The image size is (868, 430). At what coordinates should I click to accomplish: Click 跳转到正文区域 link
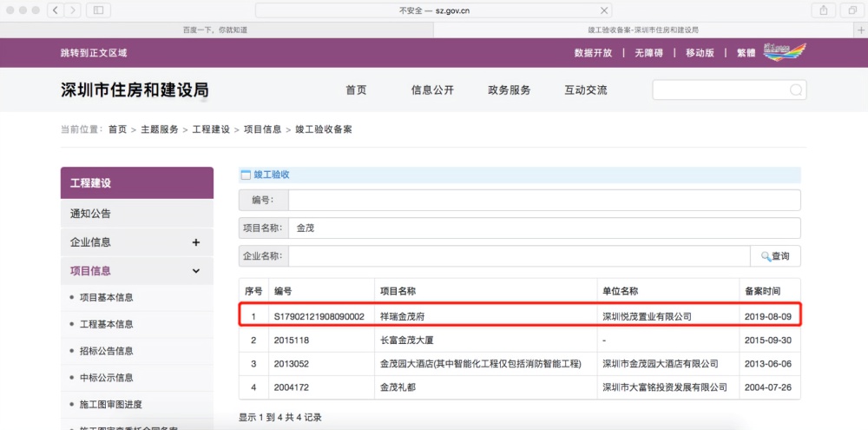pos(94,53)
